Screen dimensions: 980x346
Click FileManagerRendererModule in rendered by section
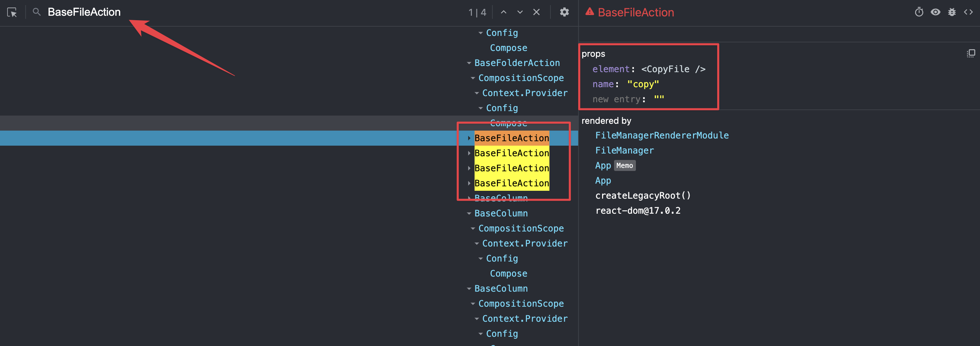662,135
